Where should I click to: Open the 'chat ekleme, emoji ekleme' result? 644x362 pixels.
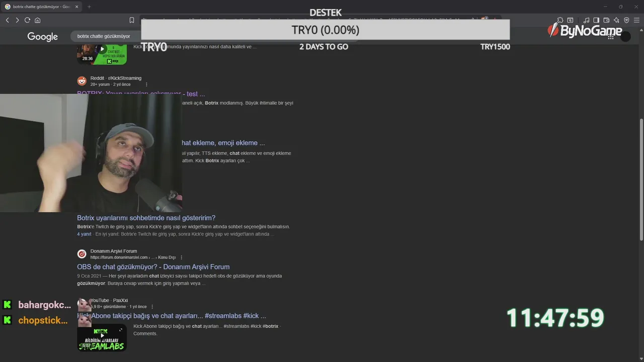pos(223,143)
